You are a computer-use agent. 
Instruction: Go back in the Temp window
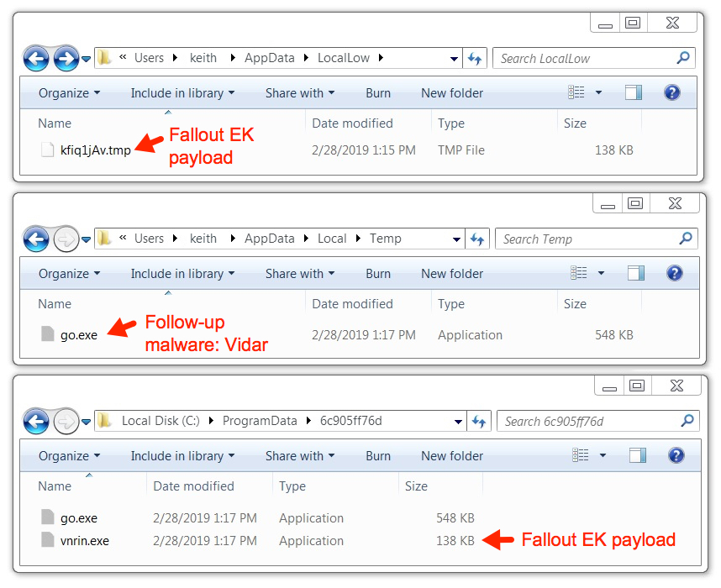[36, 239]
